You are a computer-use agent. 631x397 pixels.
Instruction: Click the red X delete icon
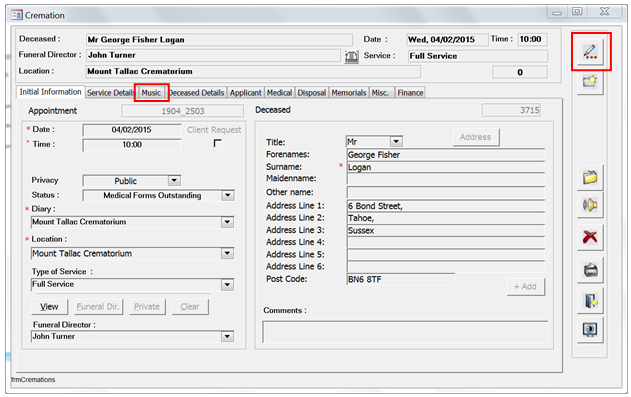590,237
